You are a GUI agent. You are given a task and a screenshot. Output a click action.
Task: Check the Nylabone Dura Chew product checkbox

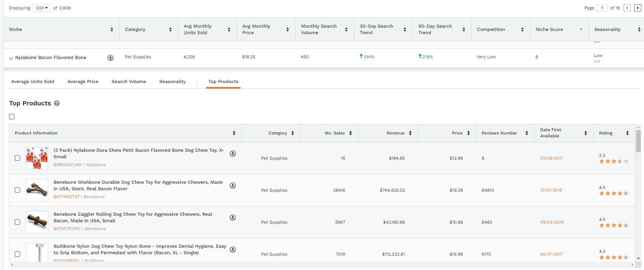coord(17,158)
